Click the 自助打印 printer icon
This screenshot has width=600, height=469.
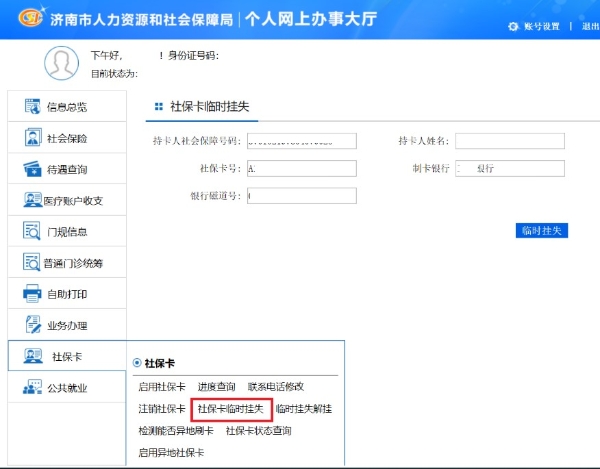(x=30, y=294)
